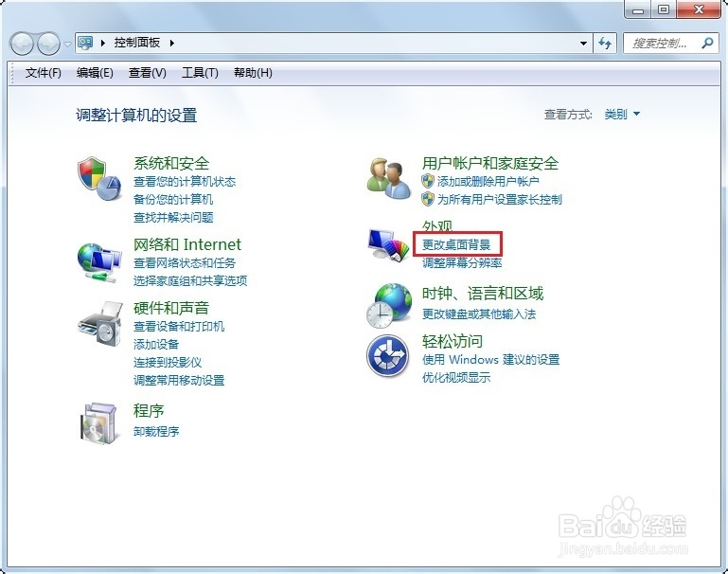728x574 pixels.
Task: Click 添加或删除用户帐户 link
Action: click(x=488, y=181)
